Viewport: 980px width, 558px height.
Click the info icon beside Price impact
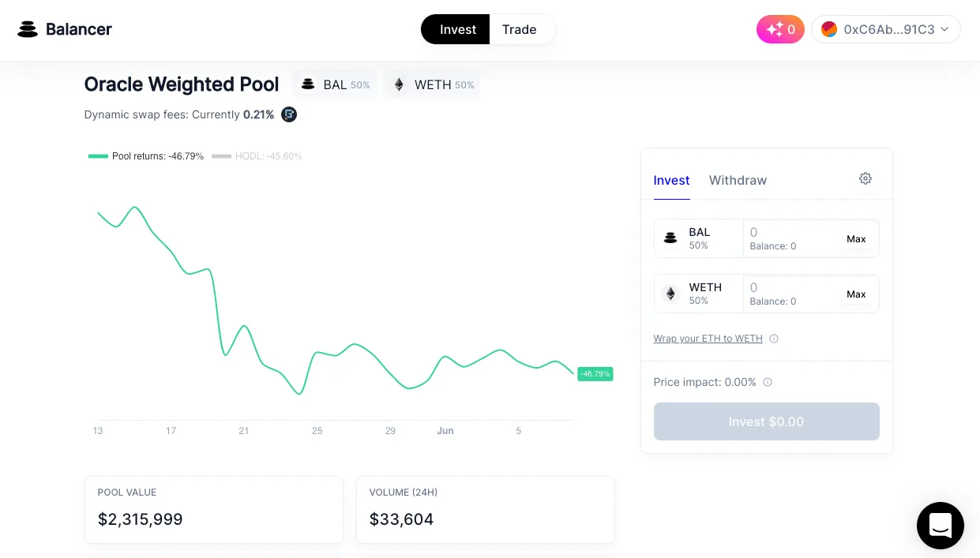pyautogui.click(x=768, y=382)
